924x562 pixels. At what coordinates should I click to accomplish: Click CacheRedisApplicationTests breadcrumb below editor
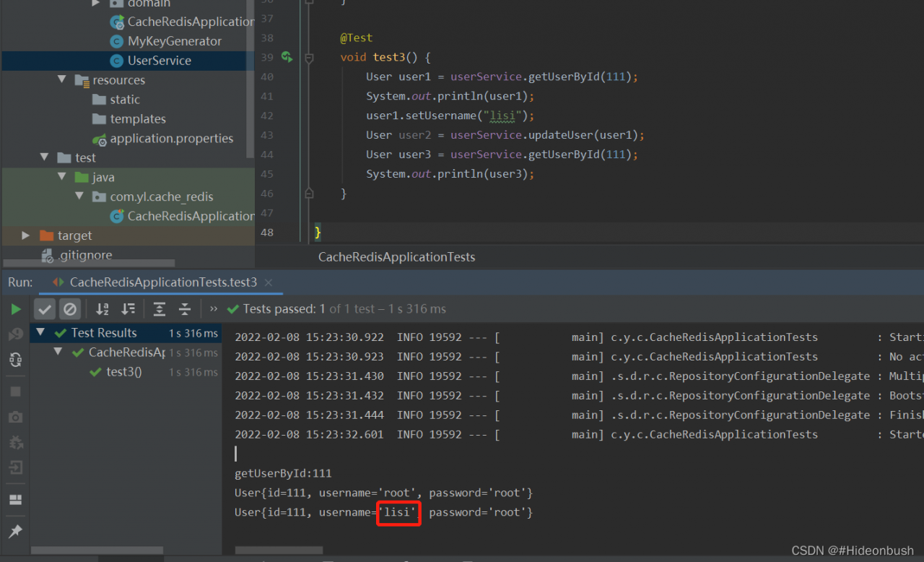click(397, 257)
